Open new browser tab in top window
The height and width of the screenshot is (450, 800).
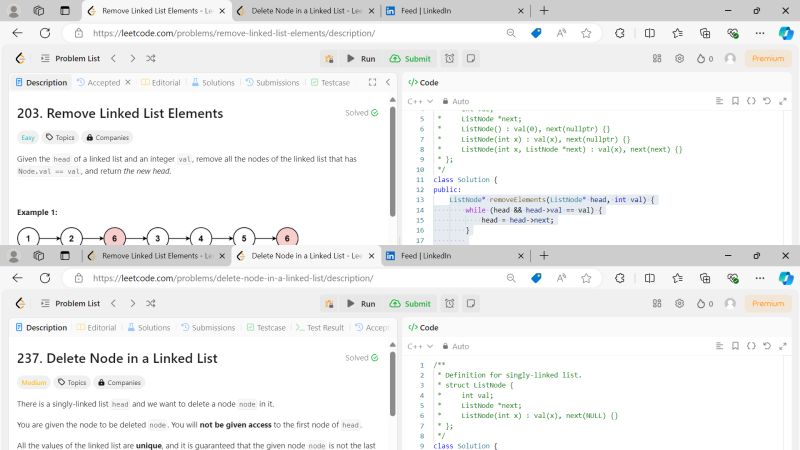click(544, 11)
